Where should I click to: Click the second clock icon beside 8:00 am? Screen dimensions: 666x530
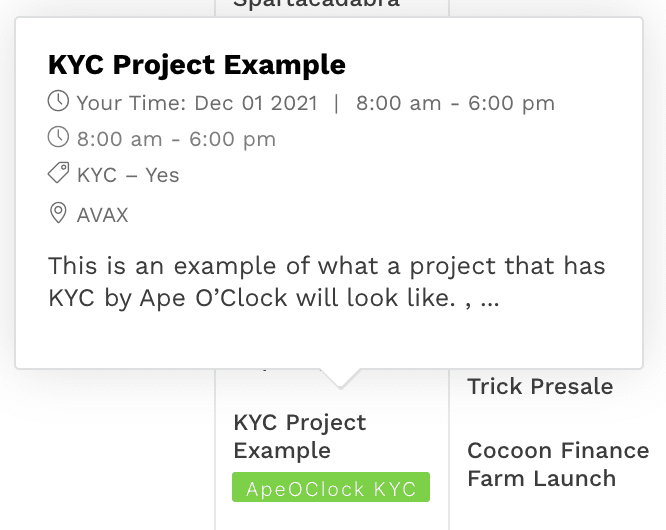coord(58,137)
